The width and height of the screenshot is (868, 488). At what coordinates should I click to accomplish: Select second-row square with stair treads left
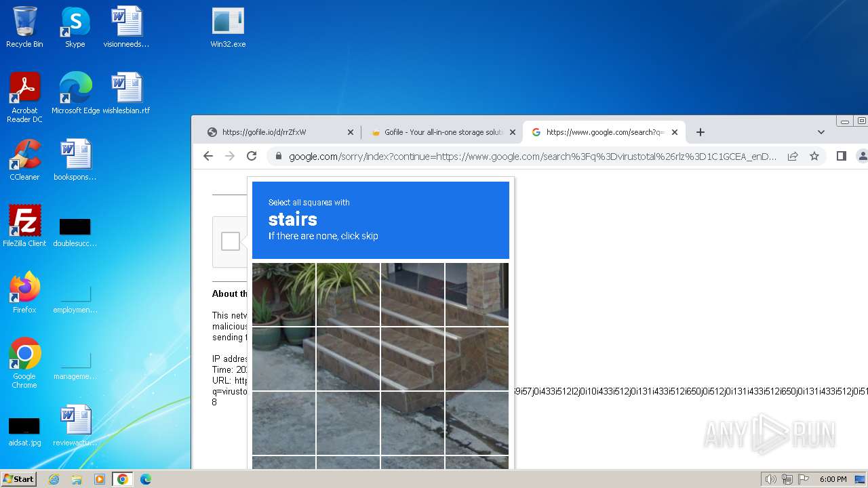[348, 359]
